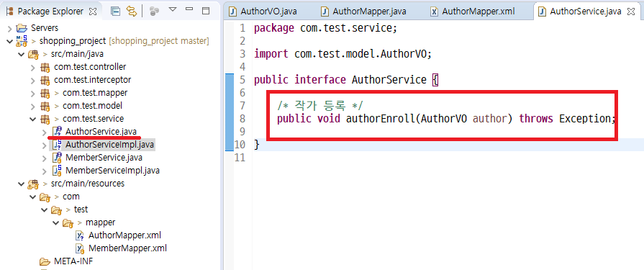Close the Package Explorer tab
This screenshot has height=270, width=644.
93,12
